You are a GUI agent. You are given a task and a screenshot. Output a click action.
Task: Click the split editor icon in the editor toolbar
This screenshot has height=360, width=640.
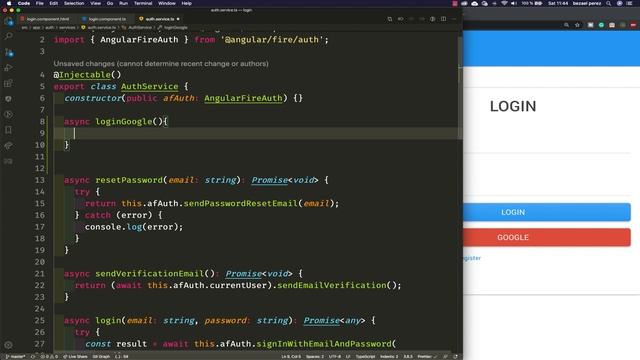[x=443, y=19]
